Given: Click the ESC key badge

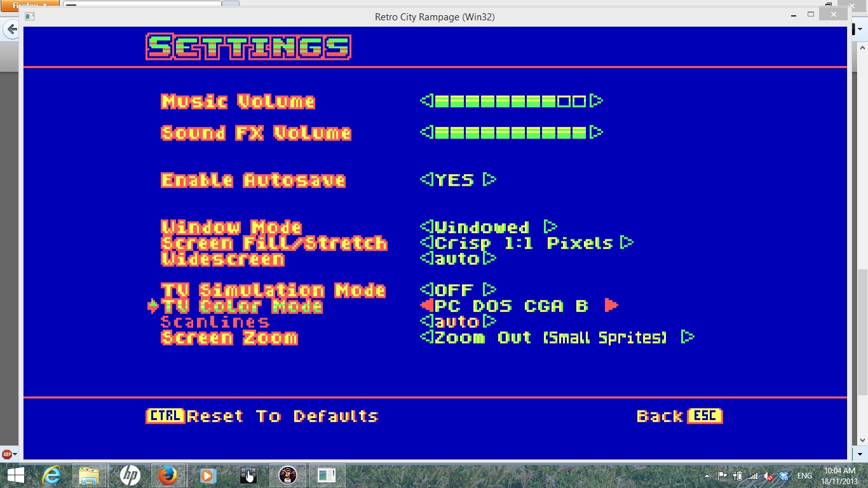Looking at the screenshot, I should [x=705, y=416].
